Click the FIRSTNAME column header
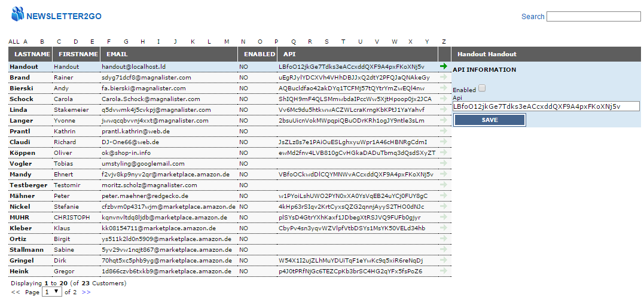Image resolution: width=644 pixels, height=308 pixels. click(78, 54)
